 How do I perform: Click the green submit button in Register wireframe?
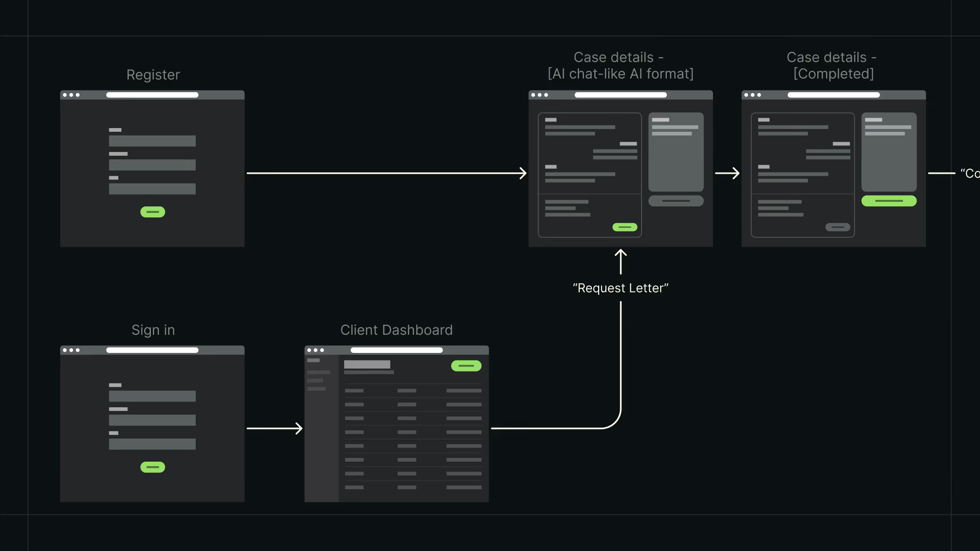152,212
